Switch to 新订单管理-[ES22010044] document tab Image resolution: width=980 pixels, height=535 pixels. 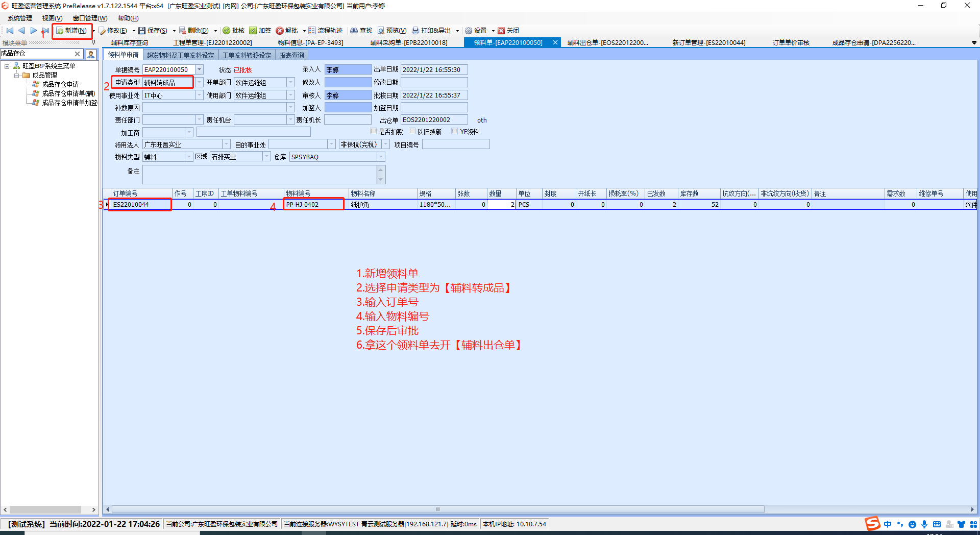coord(708,43)
